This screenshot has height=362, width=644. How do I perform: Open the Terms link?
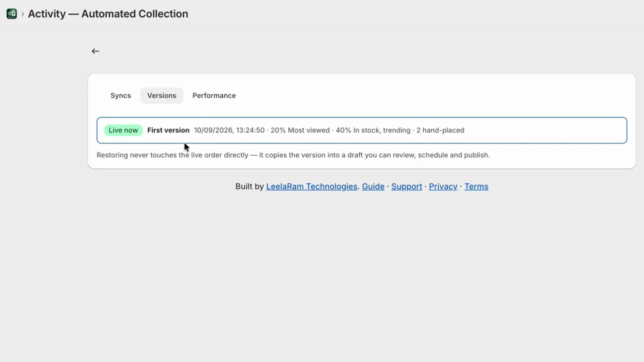pos(476,187)
